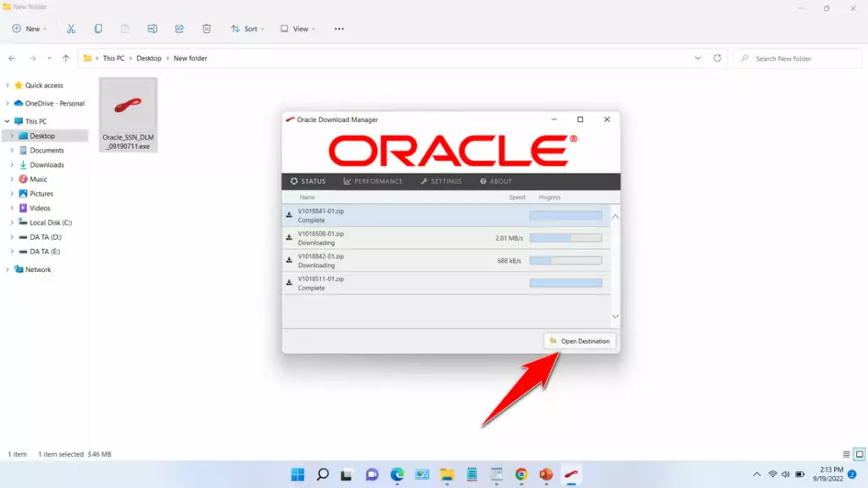Open taskbar Search
Screen dimensions: 868x488
click(323, 474)
